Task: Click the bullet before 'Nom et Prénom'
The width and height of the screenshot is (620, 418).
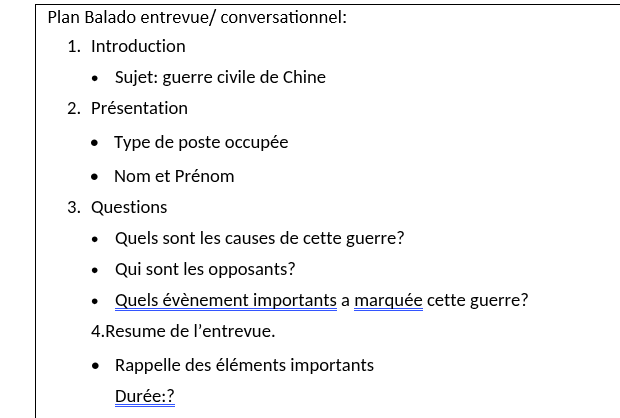Action: click(94, 177)
